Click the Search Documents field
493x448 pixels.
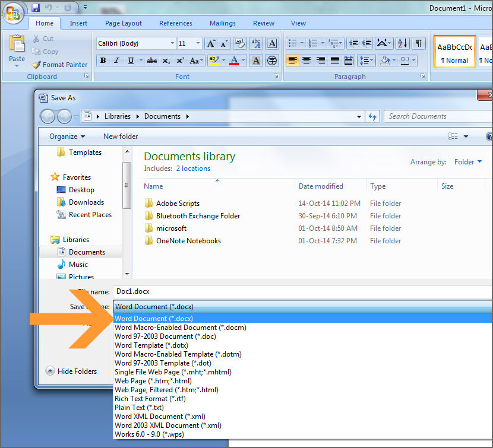438,116
